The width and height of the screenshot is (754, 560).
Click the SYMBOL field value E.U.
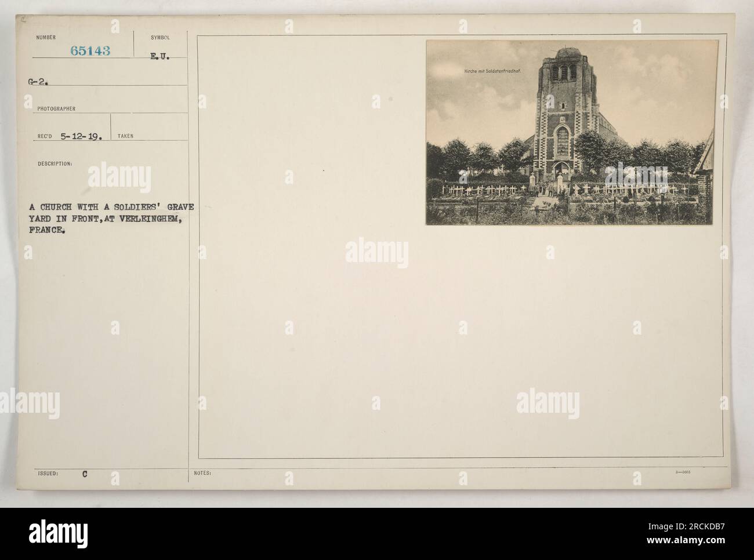tap(159, 57)
